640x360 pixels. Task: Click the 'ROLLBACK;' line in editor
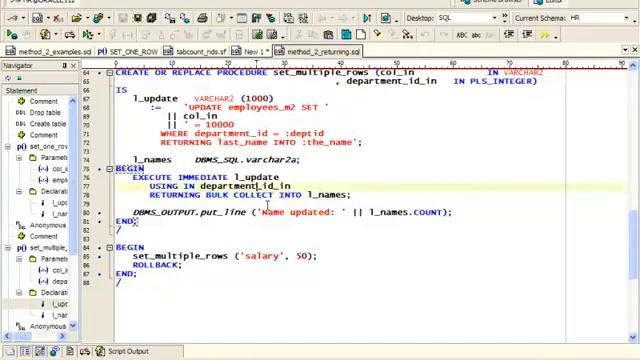coord(157,265)
